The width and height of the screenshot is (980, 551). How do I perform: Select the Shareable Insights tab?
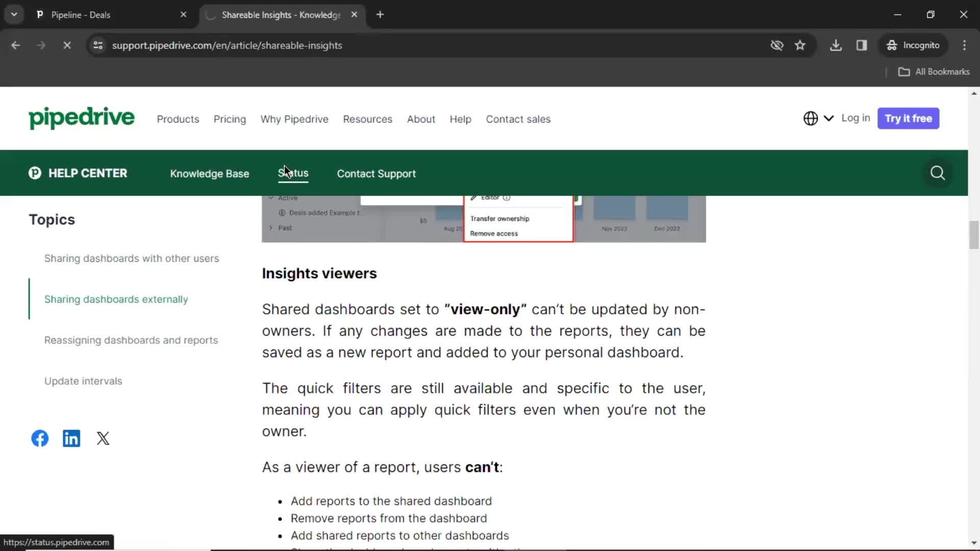pos(281,15)
